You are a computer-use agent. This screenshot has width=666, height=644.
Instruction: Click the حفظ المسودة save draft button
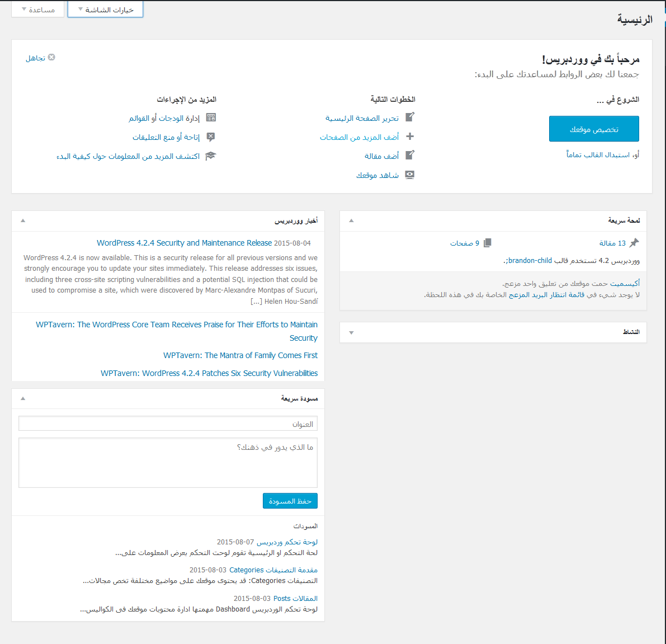point(290,501)
